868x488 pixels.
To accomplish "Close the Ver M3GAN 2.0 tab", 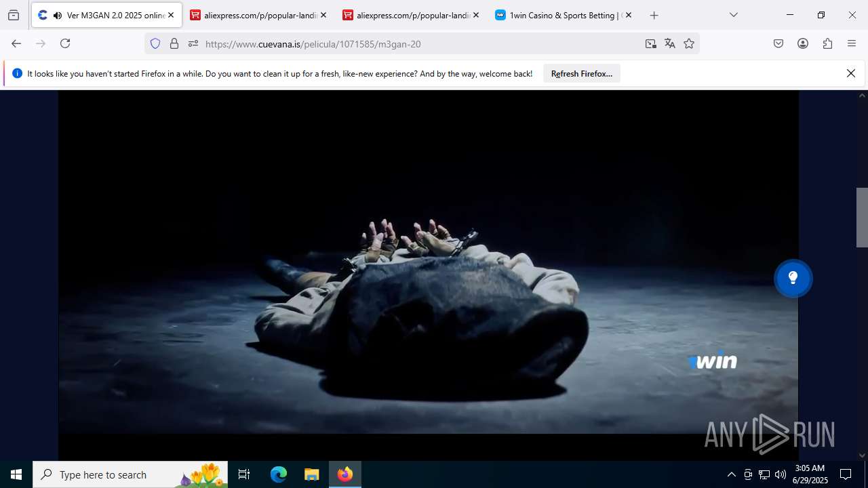I will click(171, 15).
